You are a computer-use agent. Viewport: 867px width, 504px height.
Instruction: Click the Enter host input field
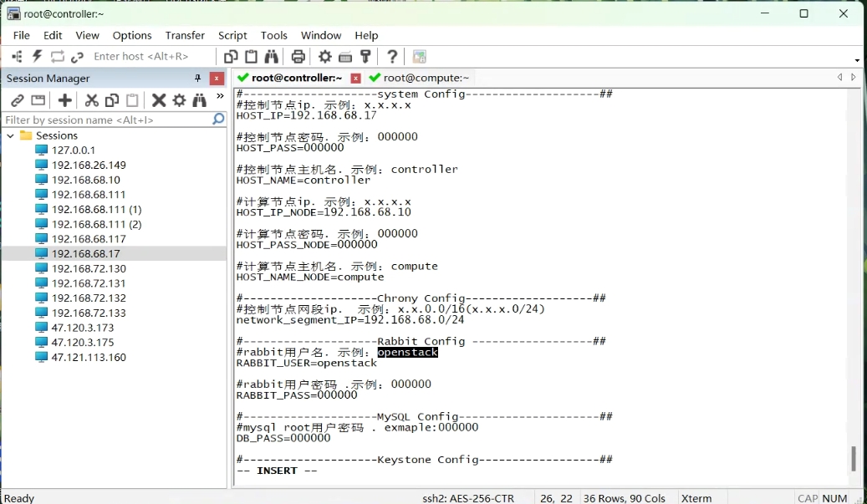pyautogui.click(x=150, y=56)
